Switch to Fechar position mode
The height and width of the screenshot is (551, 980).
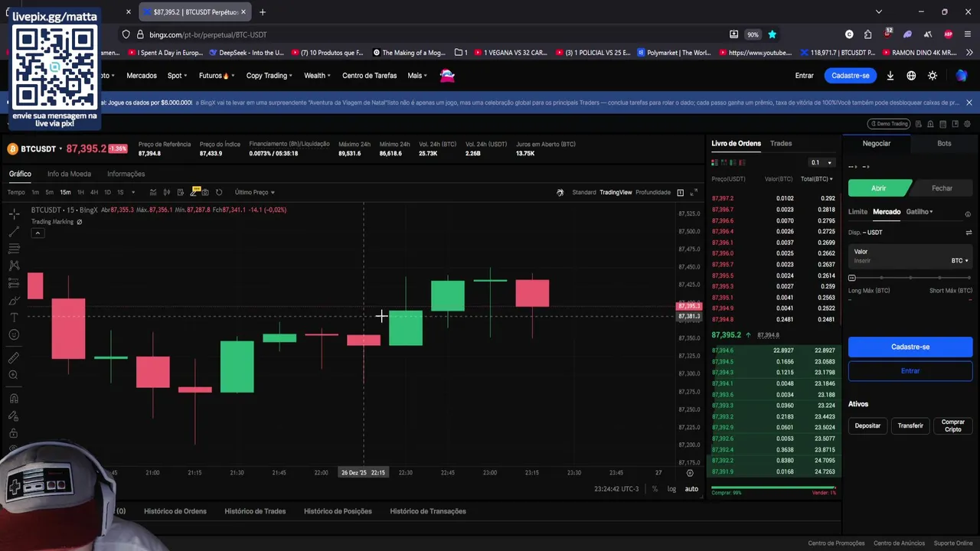tap(942, 188)
